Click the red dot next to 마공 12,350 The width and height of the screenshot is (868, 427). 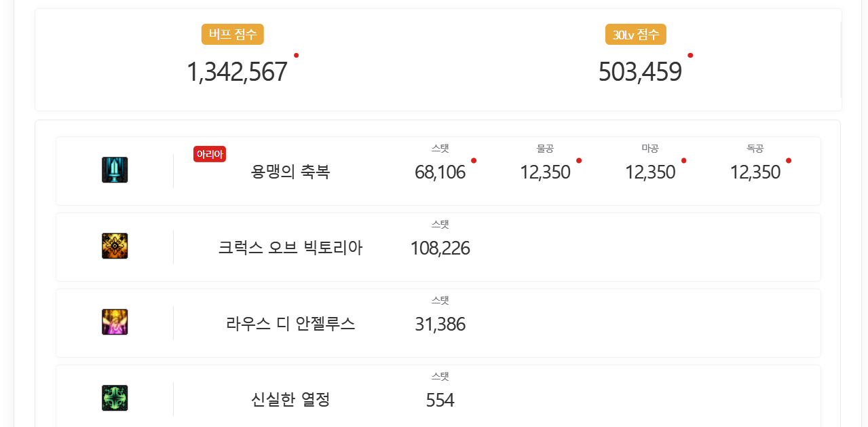coord(683,161)
